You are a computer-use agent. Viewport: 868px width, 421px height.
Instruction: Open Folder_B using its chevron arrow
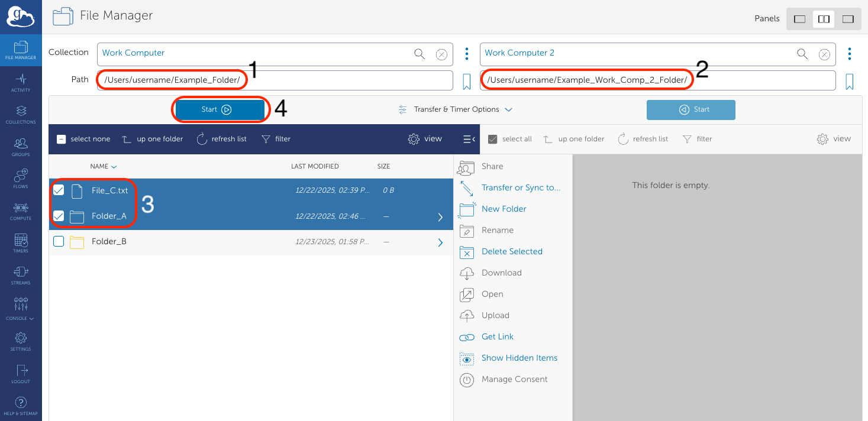tap(440, 242)
